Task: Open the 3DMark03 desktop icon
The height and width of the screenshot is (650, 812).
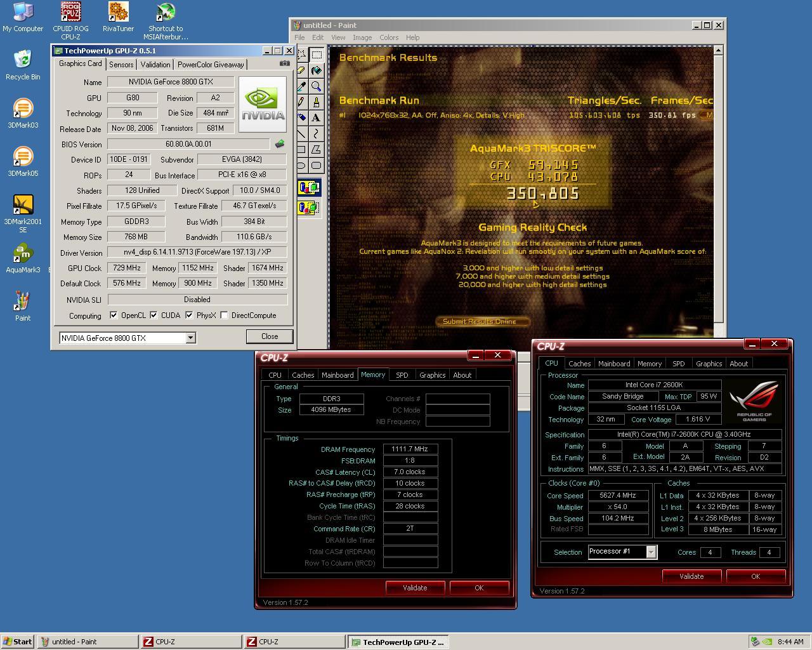Action: tap(23, 114)
